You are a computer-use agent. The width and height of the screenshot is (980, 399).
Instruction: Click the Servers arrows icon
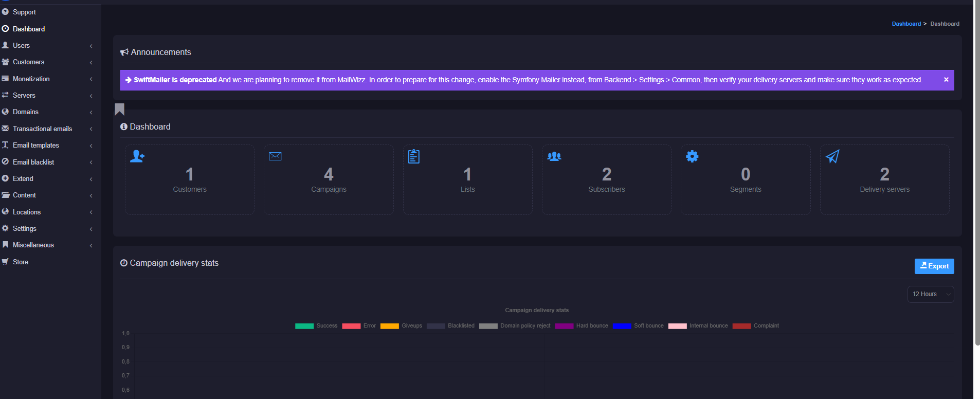click(x=5, y=95)
